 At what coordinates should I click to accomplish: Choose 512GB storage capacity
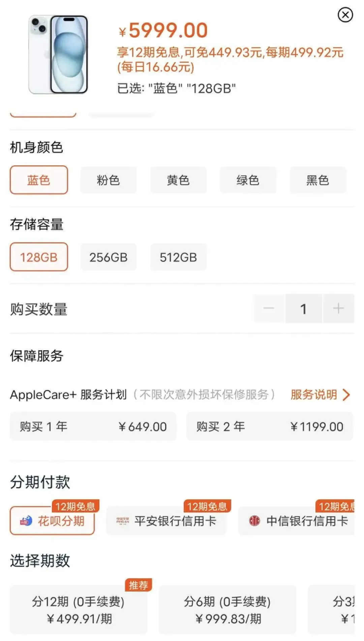178,257
